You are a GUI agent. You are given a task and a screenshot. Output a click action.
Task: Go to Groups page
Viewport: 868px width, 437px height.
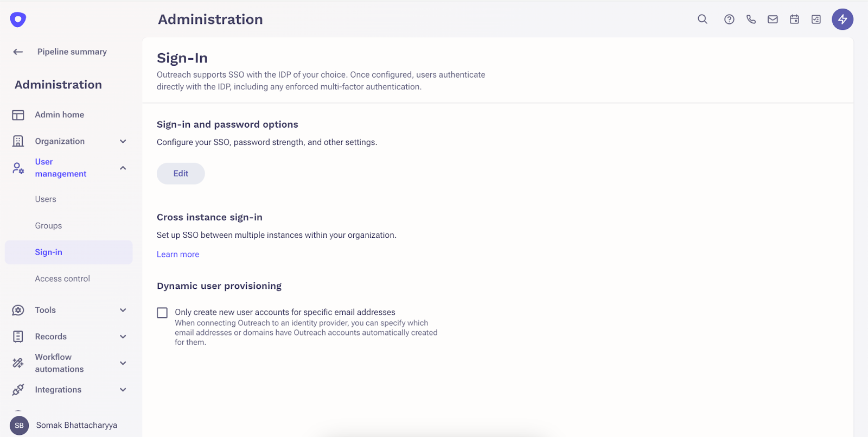[x=48, y=226]
